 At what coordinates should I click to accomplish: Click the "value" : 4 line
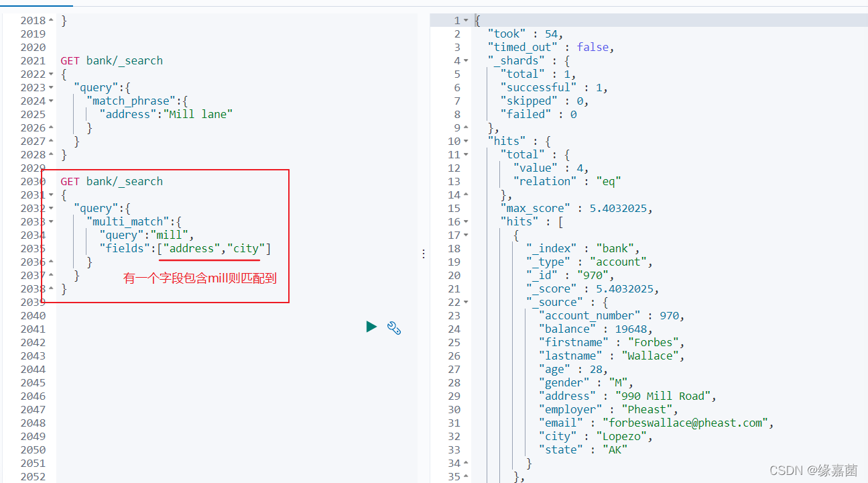click(x=551, y=168)
